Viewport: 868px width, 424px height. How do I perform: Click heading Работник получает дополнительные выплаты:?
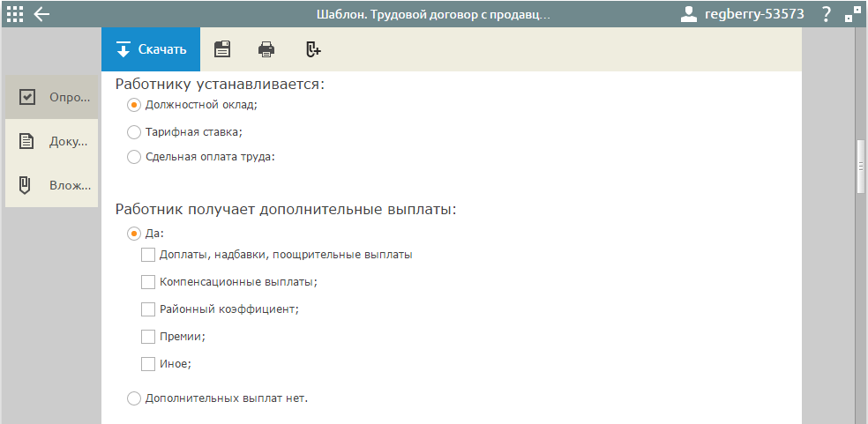tap(286, 211)
